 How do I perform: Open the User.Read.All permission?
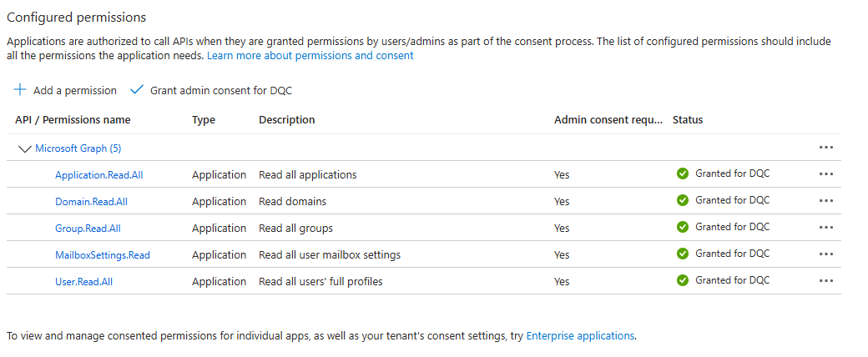coord(84,281)
